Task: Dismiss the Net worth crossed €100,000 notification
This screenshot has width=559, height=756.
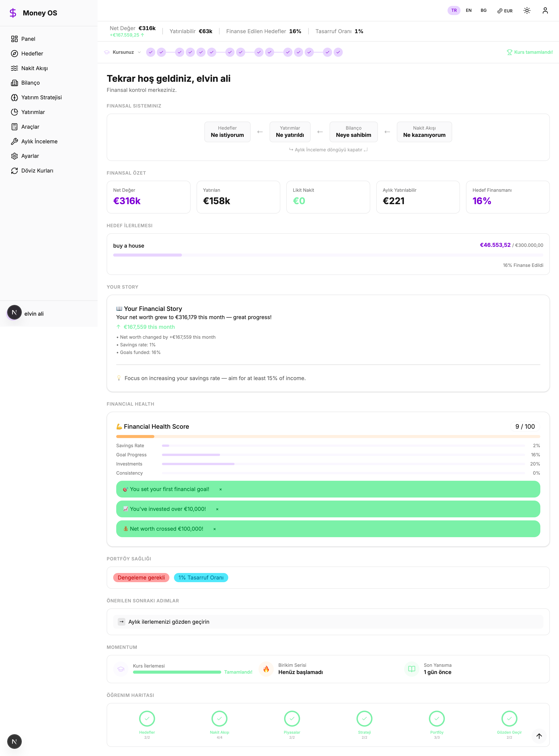Action: click(215, 529)
